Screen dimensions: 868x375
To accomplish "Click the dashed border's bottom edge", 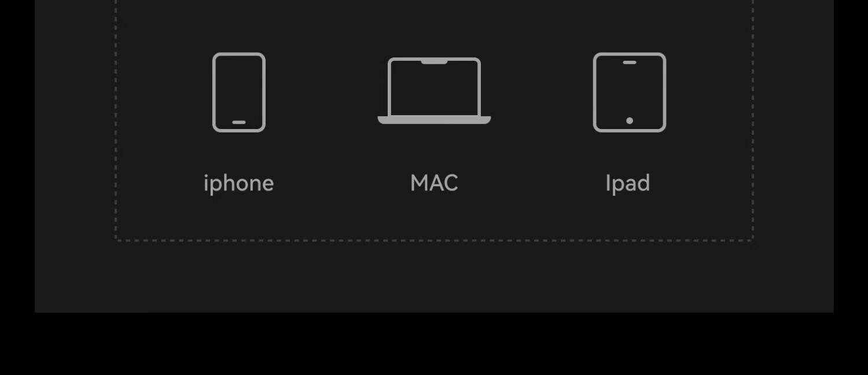I will [x=434, y=240].
